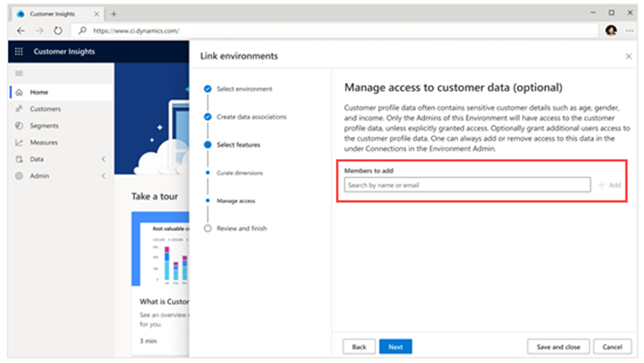Open the tour chart thumbnail
Screen dimensions: 644x363
pyautogui.click(x=160, y=249)
